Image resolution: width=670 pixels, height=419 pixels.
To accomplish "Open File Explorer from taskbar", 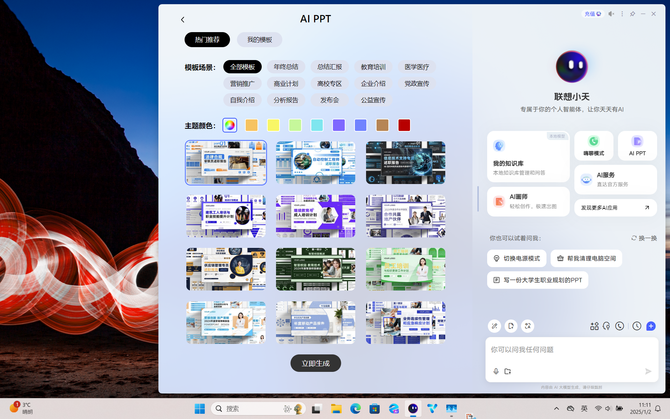I will coord(336,409).
